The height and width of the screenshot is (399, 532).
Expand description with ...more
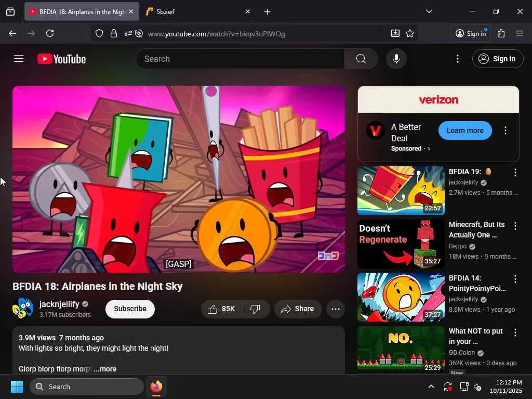(x=105, y=369)
